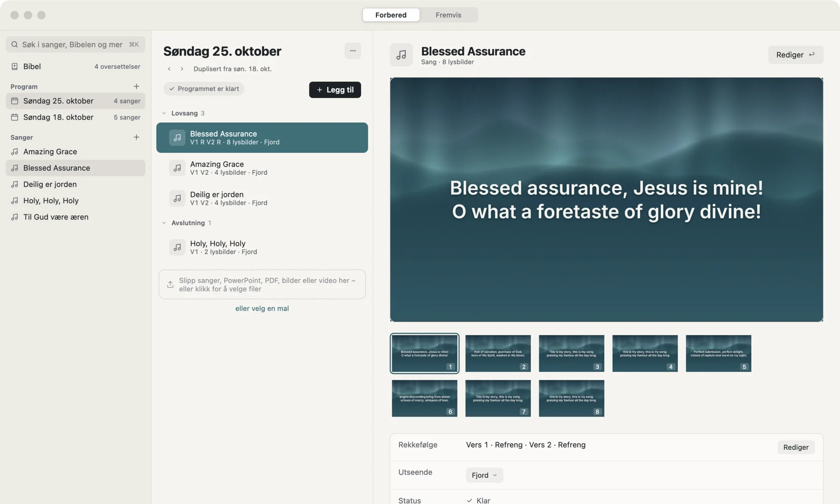Switch to the Forbered tab

click(x=391, y=15)
